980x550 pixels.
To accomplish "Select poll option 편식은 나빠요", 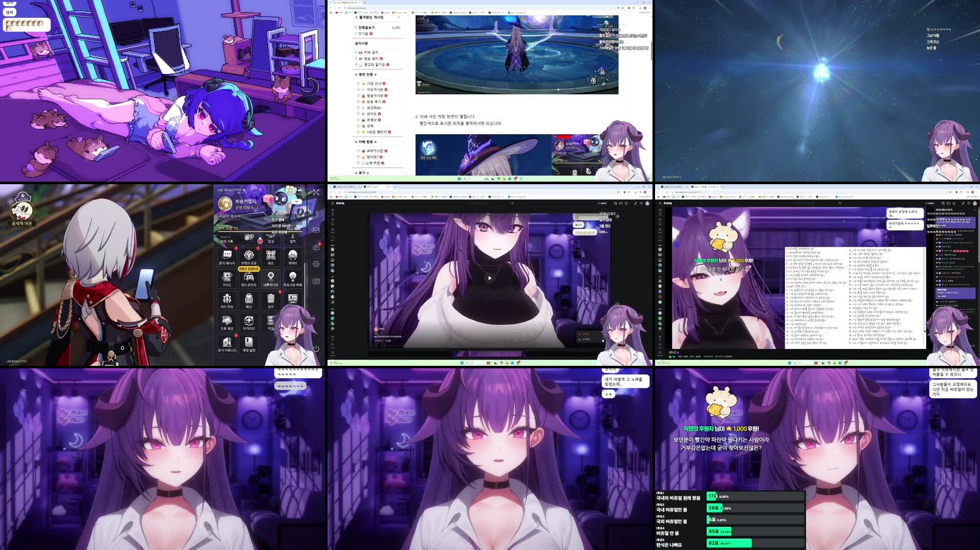I will click(x=669, y=545).
